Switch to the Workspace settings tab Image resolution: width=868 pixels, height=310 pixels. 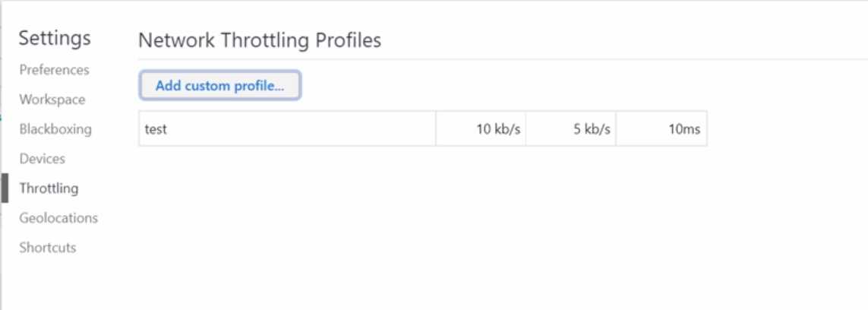52,100
